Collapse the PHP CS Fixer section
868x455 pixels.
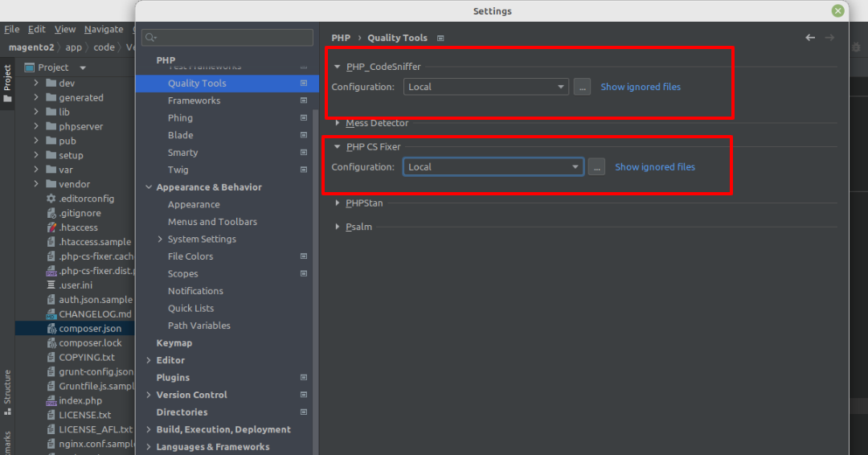[x=337, y=146]
